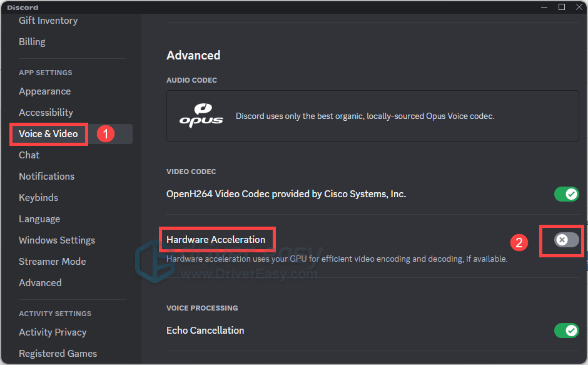Open Registered Games settings
Screen dimensions: 588x365
pos(58,353)
